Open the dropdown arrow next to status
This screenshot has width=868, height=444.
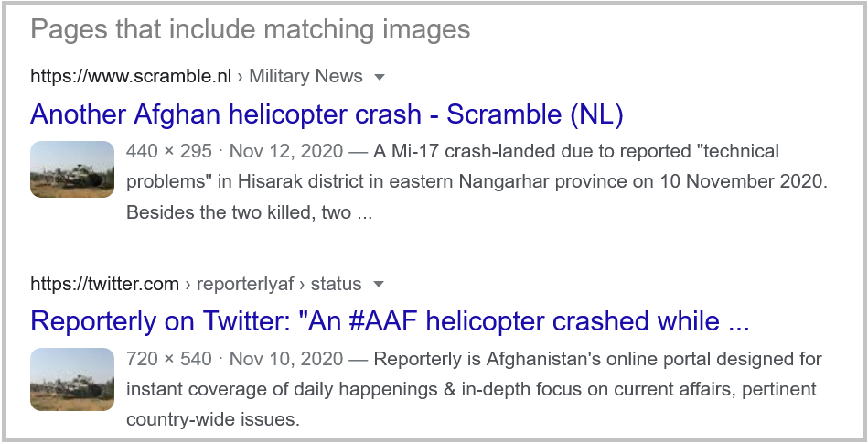point(379,285)
